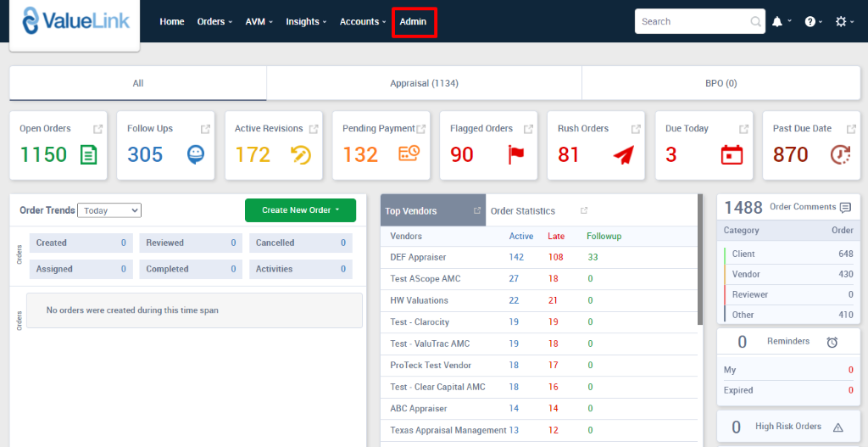This screenshot has width=868, height=447.
Task: Open the Admin menu item
Action: (414, 22)
